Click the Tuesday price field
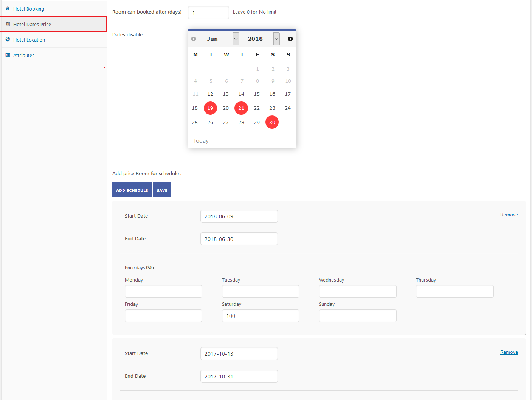The width and height of the screenshot is (532, 400). (x=261, y=291)
